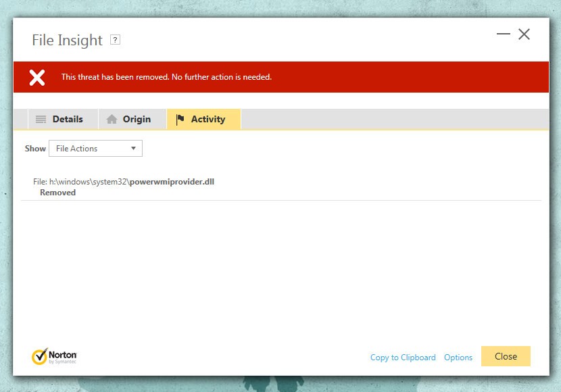This screenshot has height=392, width=561.
Task: Click the white X threat status icon
Action: coord(37,77)
